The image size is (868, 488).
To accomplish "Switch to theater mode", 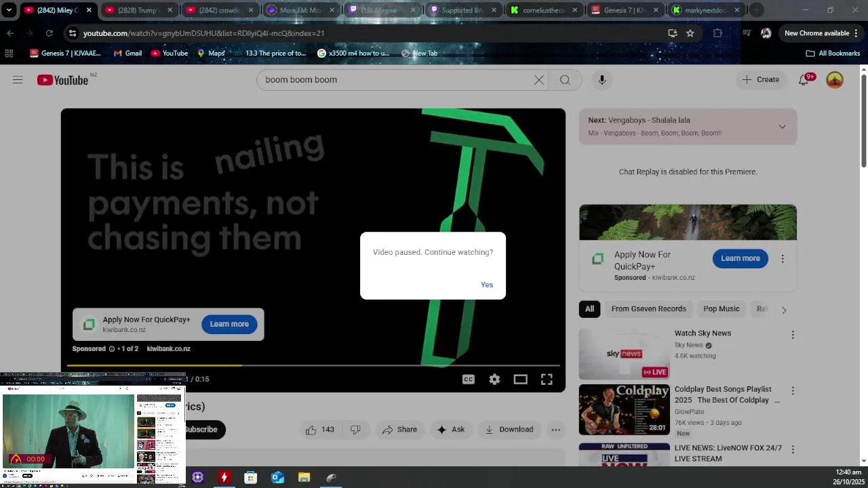I will pos(520,380).
